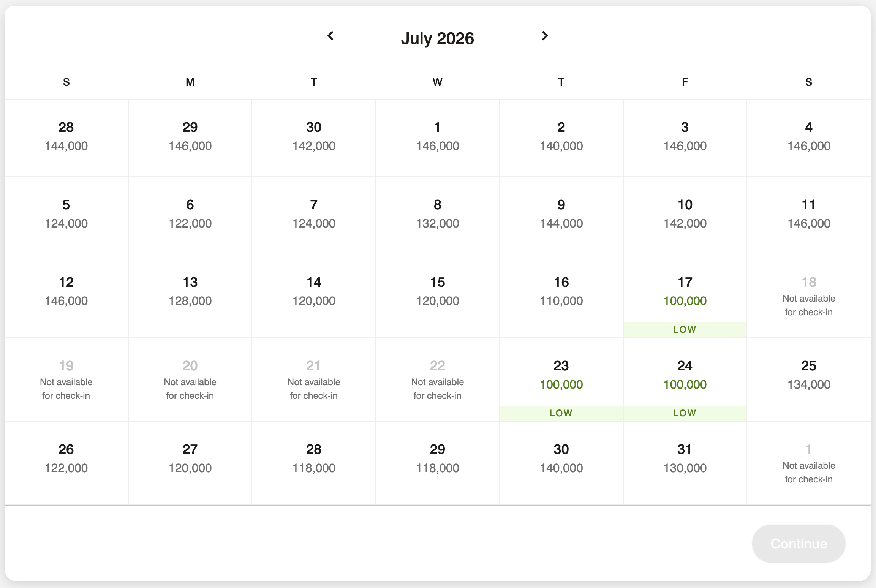
Task: Pick July 24 with LOW availability
Action: 685,380
